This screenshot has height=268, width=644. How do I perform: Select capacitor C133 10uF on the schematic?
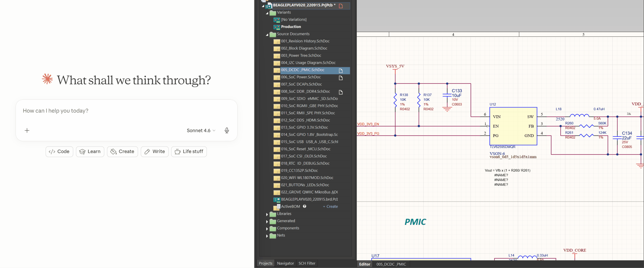click(447, 96)
